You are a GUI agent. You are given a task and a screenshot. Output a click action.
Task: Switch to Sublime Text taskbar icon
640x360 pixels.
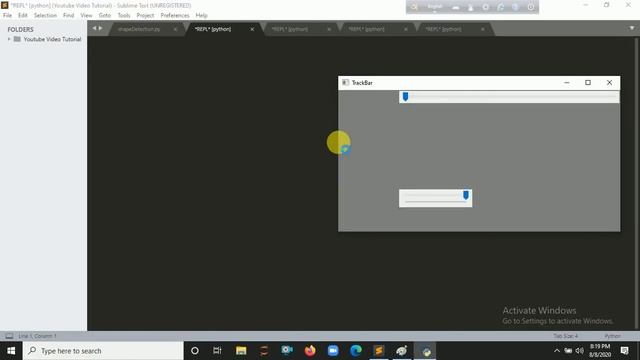coord(379,351)
